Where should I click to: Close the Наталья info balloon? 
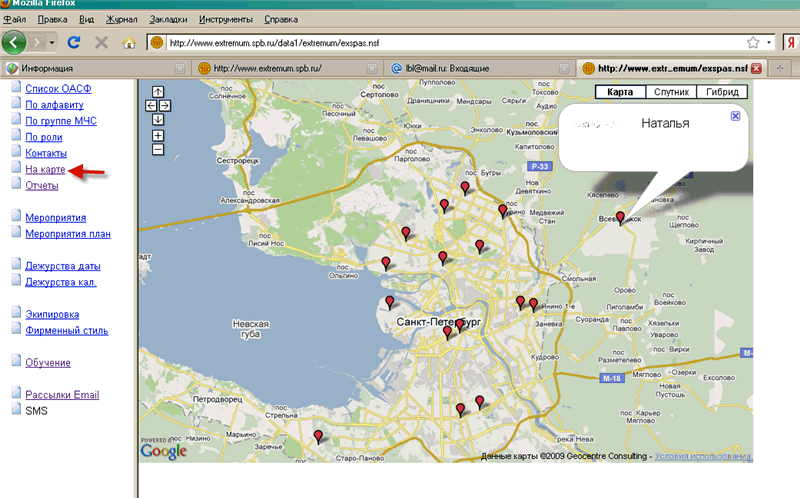[735, 116]
